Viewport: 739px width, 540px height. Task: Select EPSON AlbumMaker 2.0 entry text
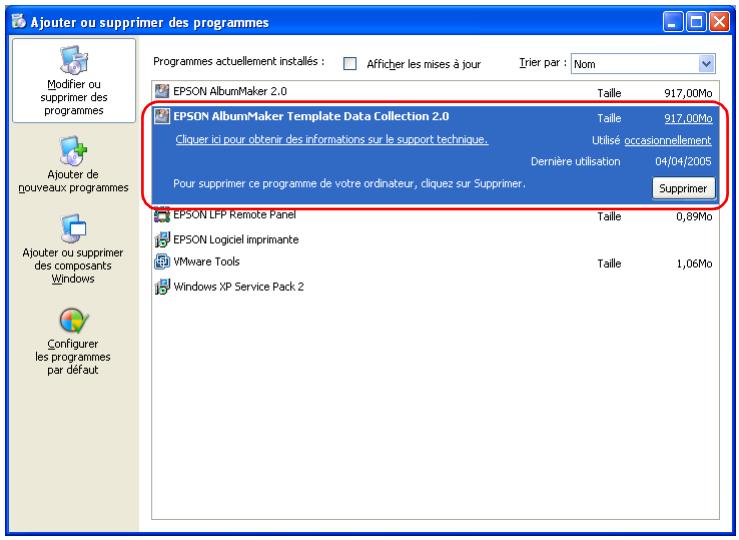230,91
